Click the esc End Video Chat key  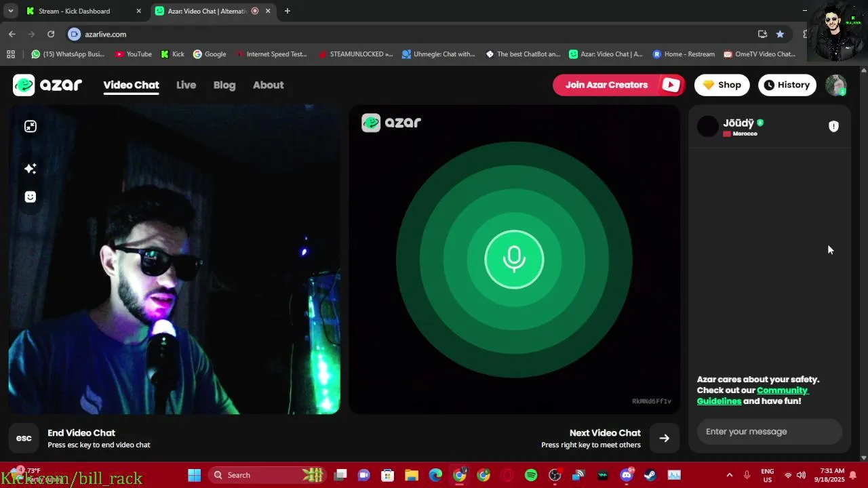pyautogui.click(x=24, y=438)
